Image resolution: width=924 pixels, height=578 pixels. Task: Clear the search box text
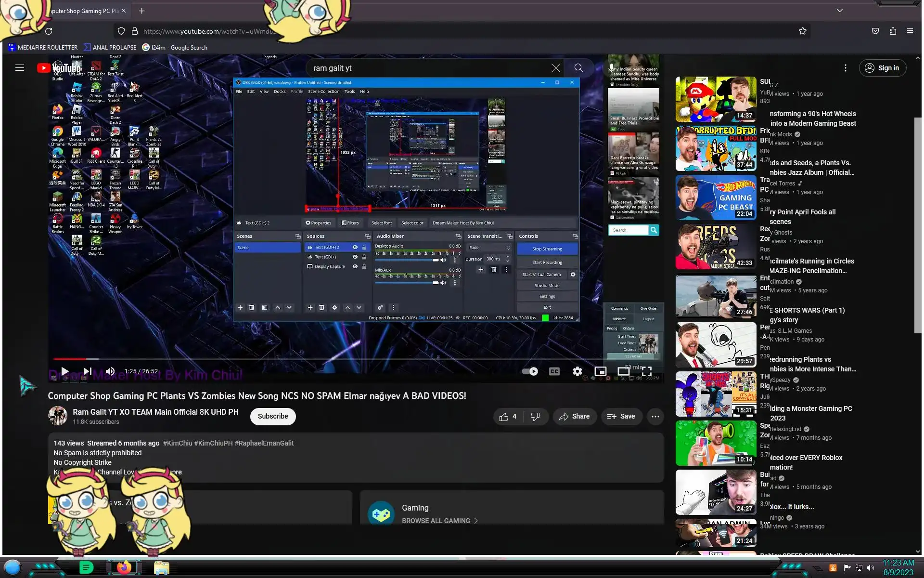pyautogui.click(x=555, y=68)
